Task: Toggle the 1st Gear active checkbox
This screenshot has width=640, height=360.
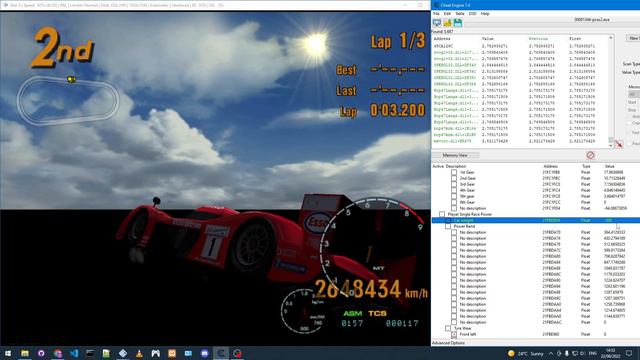Action: click(454, 172)
